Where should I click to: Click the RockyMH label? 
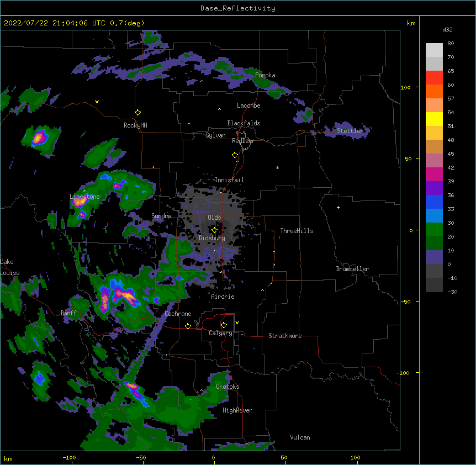[135, 125]
